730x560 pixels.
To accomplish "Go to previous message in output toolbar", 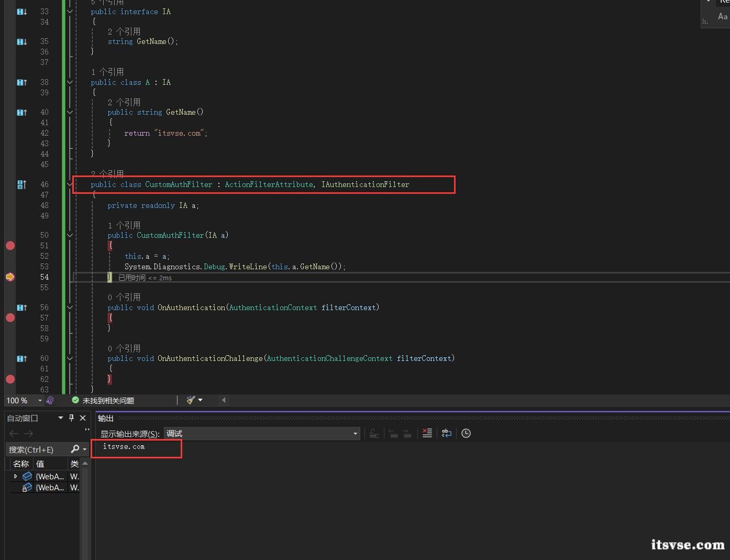I will (393, 433).
